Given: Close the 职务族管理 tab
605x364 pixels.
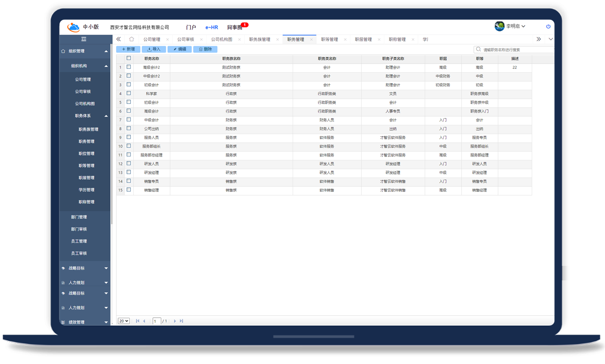Looking at the screenshot, I should [x=277, y=39].
